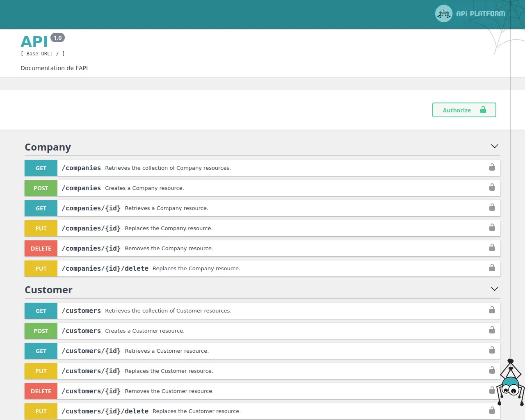
Task: Click the lock icon on DELETE /customers/{id} row
Action: coord(492,390)
